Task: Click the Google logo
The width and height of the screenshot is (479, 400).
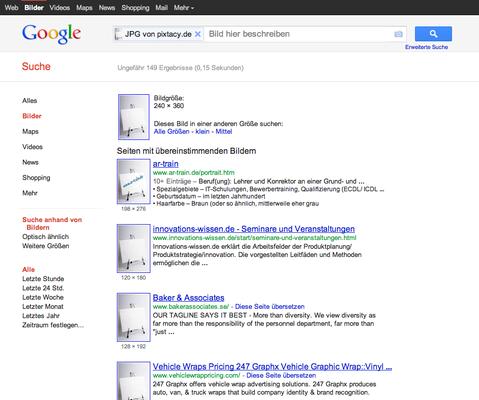Action: 51,34
